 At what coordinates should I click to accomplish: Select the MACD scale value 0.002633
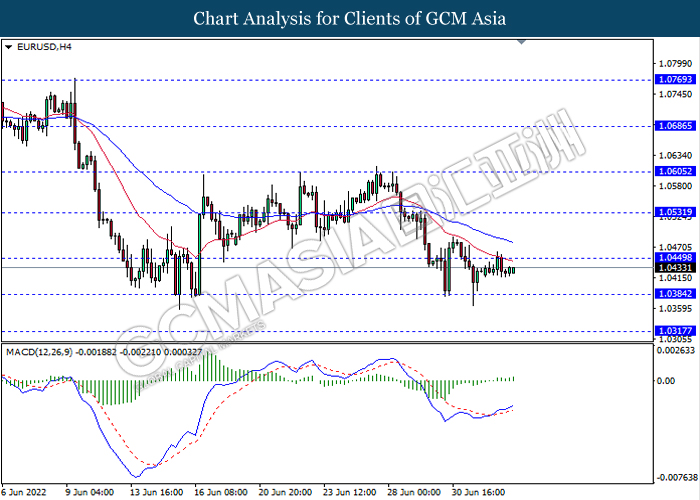676,350
